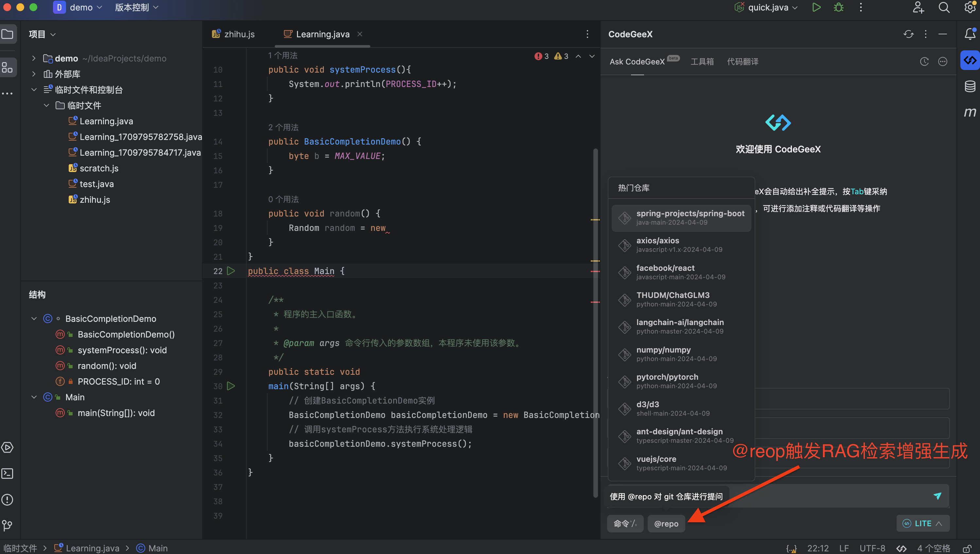Select langchain-ai/langchain repository
Viewport: 980px width, 554px height.
coord(681,327)
